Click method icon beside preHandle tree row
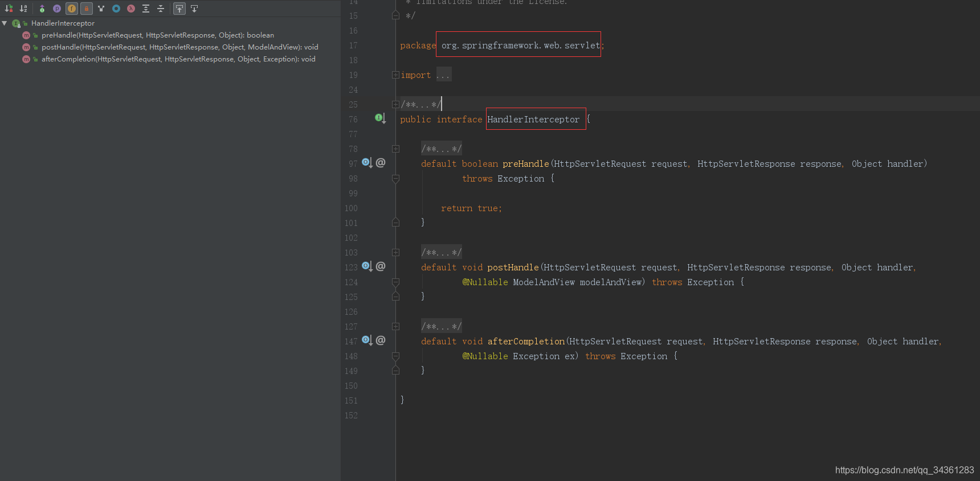Viewport: 980px width, 481px height. tap(26, 35)
